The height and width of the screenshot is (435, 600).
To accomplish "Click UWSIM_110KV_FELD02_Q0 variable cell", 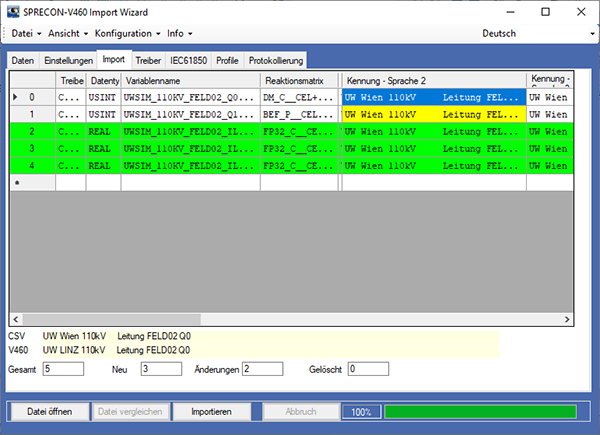I will tap(191, 97).
